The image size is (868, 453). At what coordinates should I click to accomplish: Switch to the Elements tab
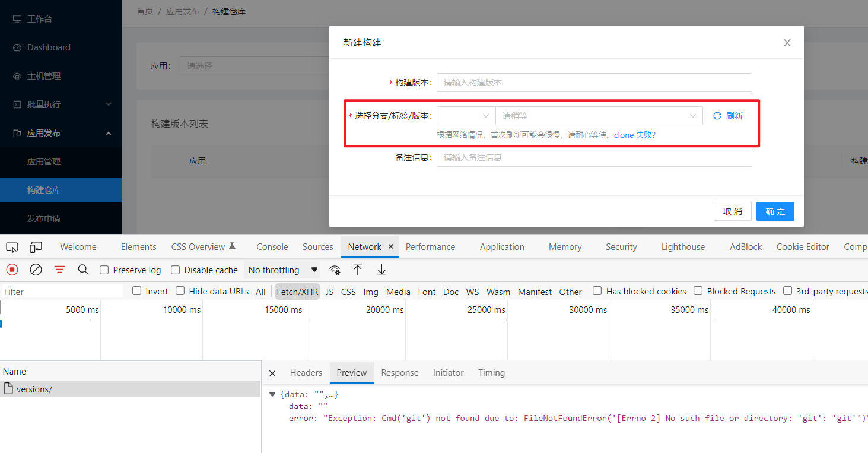pyautogui.click(x=139, y=247)
